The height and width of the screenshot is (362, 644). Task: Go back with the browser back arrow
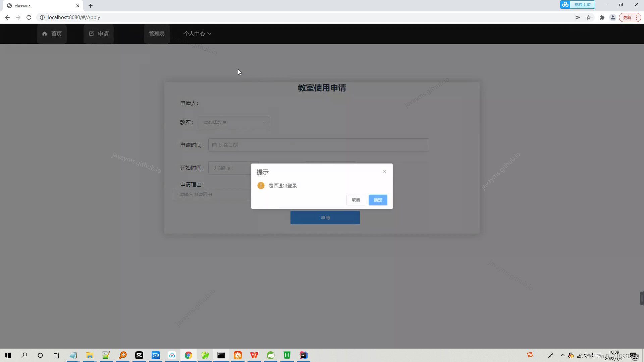pos(7,17)
